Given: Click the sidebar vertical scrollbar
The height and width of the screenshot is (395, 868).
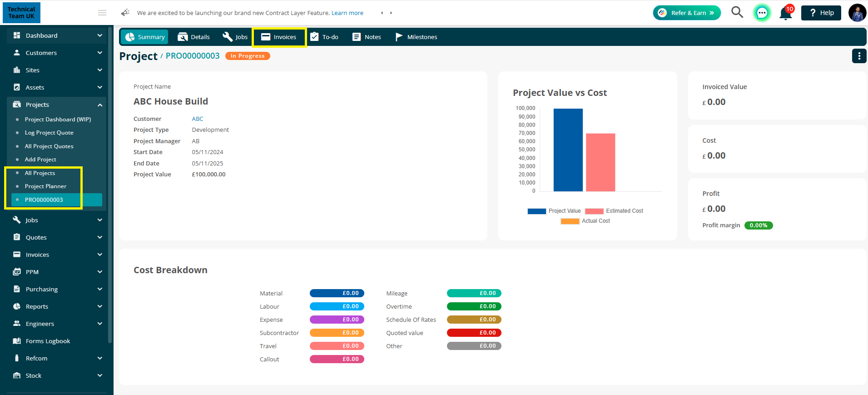Looking at the screenshot, I should (110, 185).
